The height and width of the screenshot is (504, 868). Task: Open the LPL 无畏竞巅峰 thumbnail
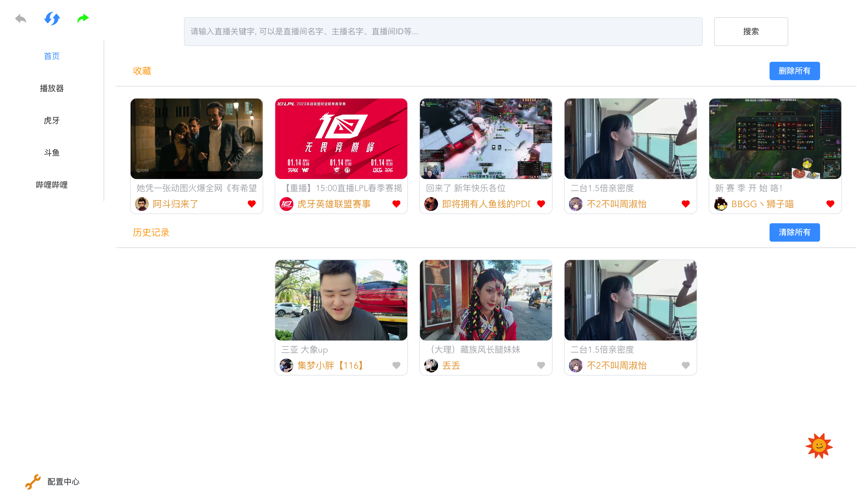341,138
